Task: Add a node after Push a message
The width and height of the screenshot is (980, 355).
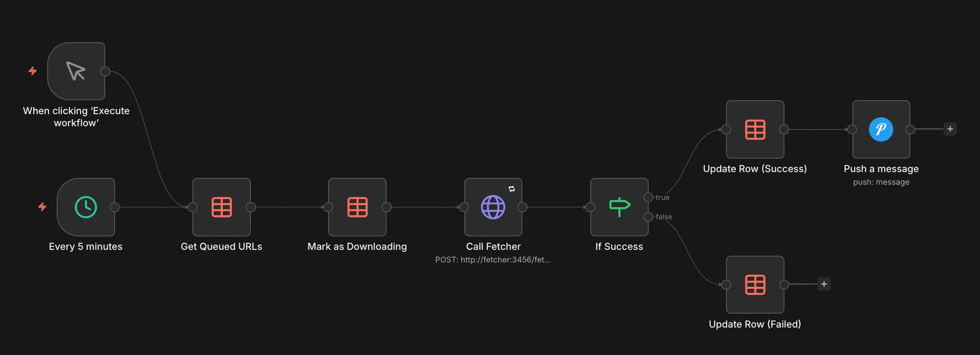Action: (950, 129)
